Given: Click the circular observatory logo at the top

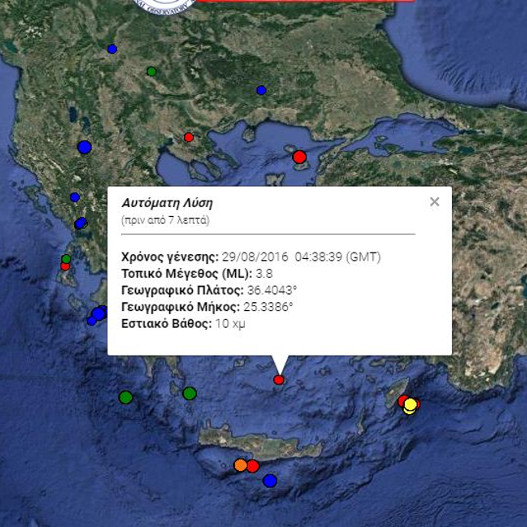Looking at the screenshot, I should pyautogui.click(x=165, y=5).
